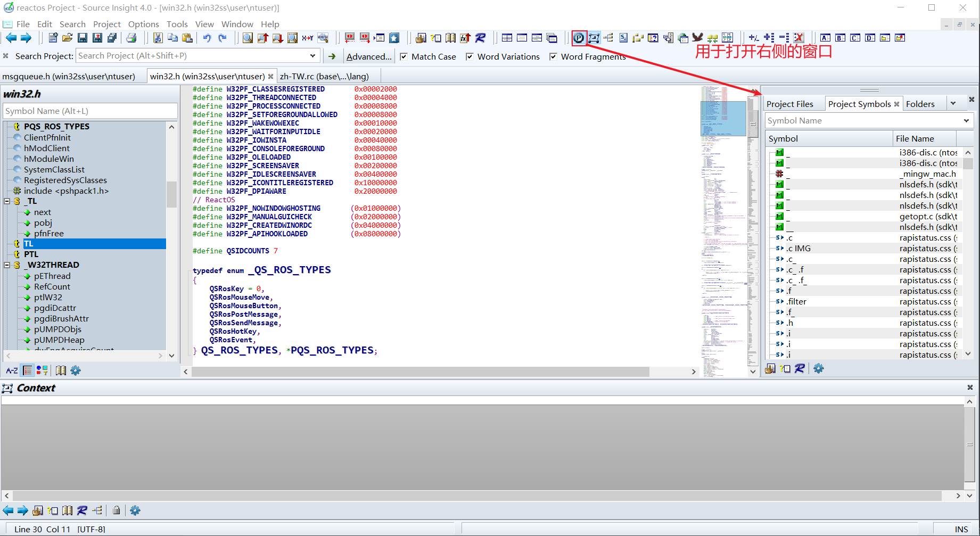The height and width of the screenshot is (536, 980).
Task: Select getopt.c row in project symbols
Action: (866, 217)
